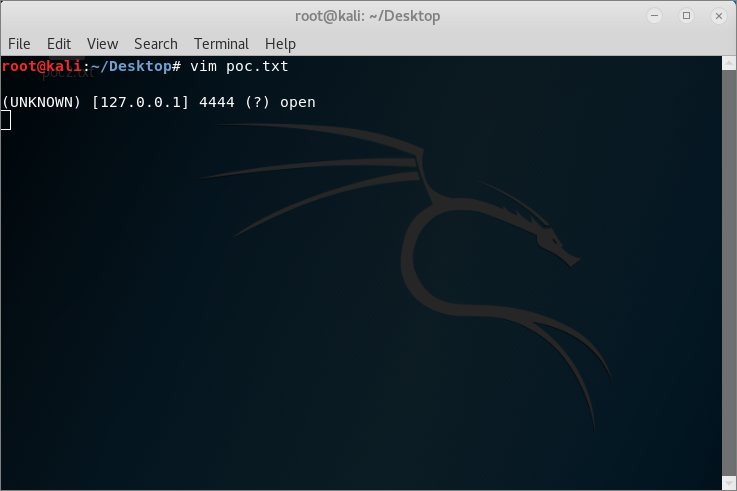The height and width of the screenshot is (491, 737).
Task: Click the terminal cursor block
Action: 6,120
